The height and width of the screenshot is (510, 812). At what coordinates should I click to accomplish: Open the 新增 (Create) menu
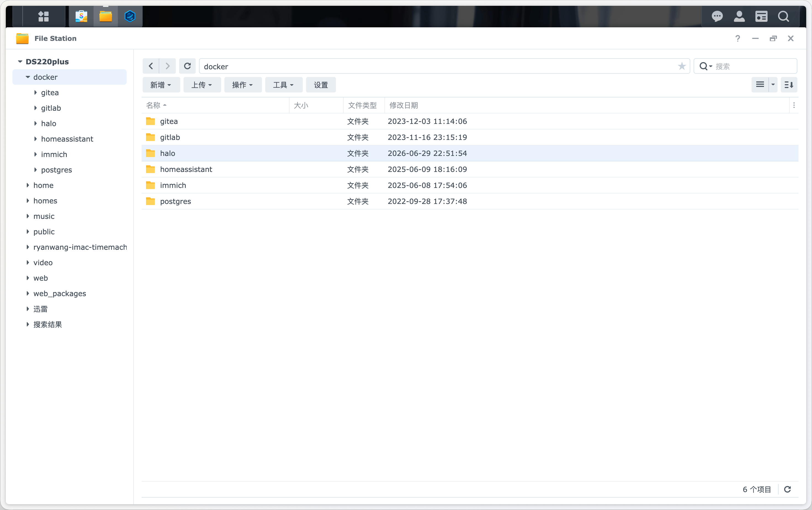tap(161, 85)
